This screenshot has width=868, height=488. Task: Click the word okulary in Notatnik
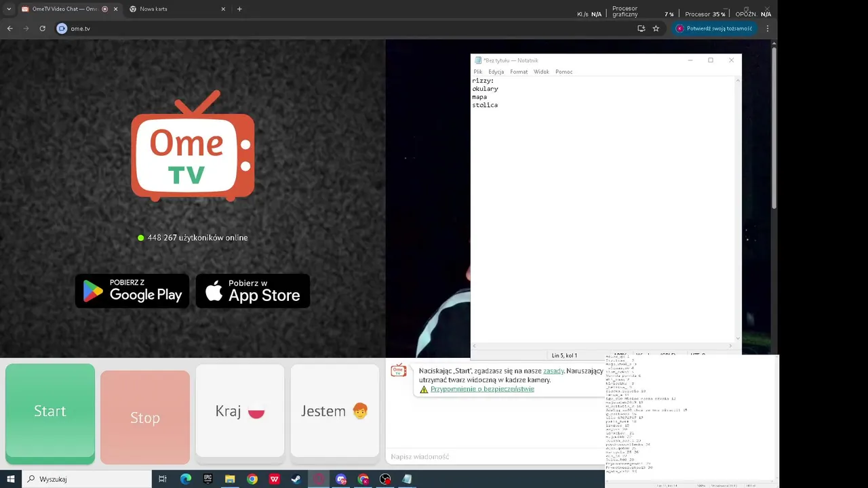tap(486, 89)
